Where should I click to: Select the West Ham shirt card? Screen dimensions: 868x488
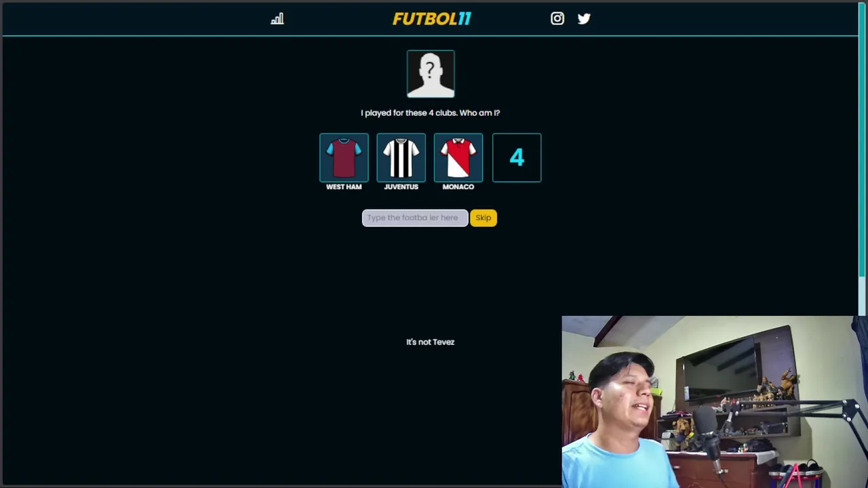[344, 158]
